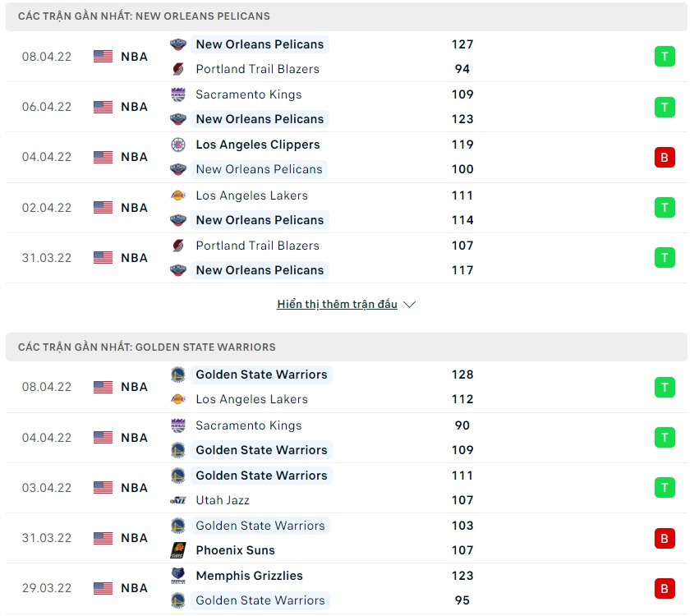Screen dimensions: 699x616
Task: Click red B badge for Clippers game
Action: 665,157
